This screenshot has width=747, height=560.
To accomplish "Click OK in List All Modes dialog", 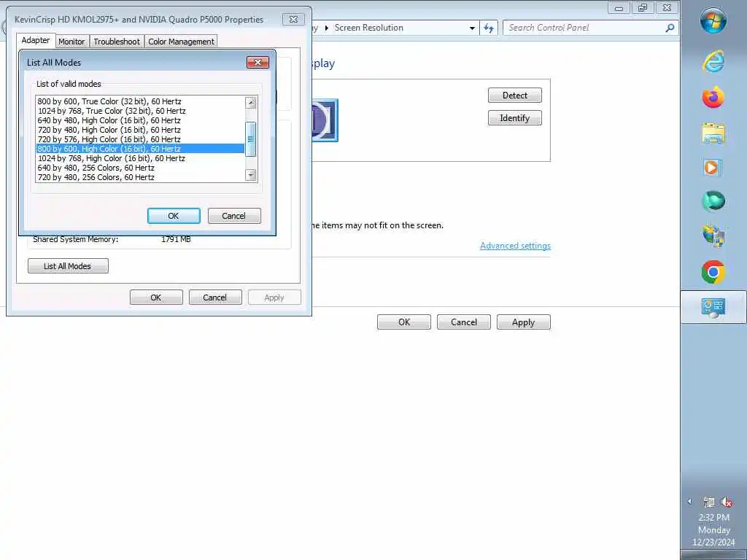I will click(174, 216).
